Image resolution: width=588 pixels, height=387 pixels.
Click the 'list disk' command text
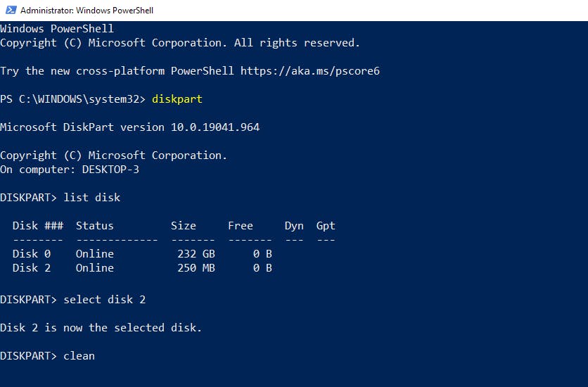[92, 198]
